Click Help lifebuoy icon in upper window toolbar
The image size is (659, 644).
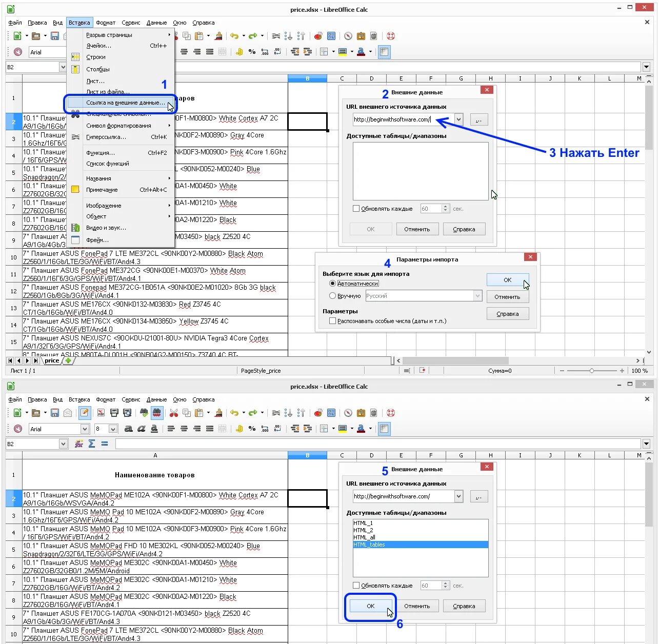391,36
